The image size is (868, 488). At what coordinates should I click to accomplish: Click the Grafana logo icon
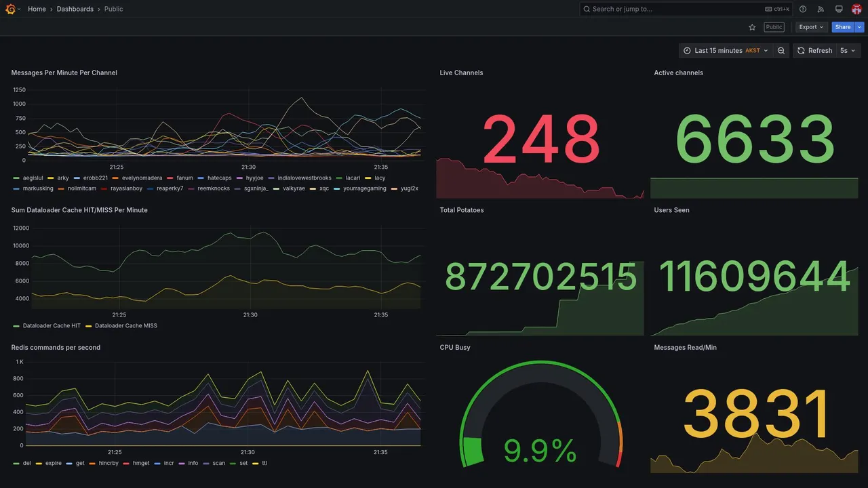pyautogui.click(x=11, y=9)
